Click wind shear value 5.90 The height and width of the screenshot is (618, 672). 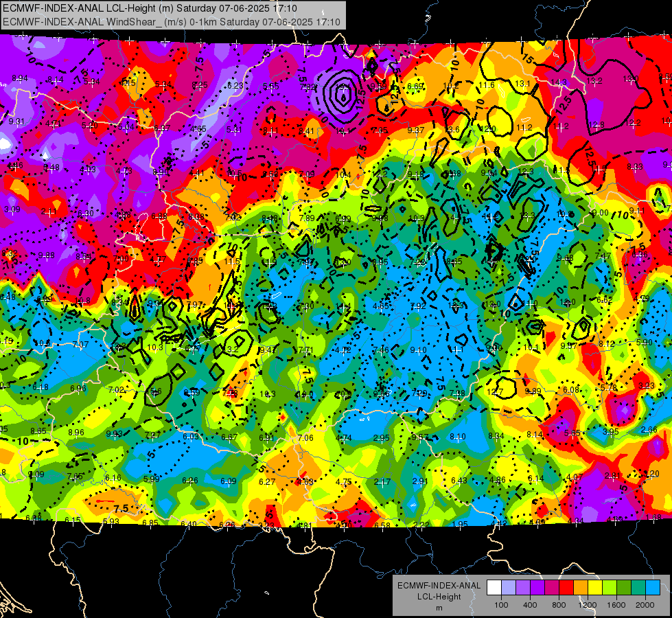coord(644,342)
